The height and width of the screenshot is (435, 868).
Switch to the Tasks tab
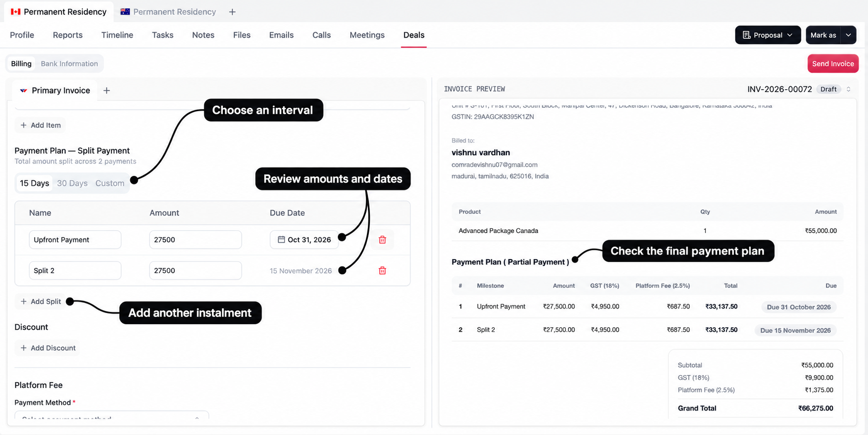coord(163,35)
